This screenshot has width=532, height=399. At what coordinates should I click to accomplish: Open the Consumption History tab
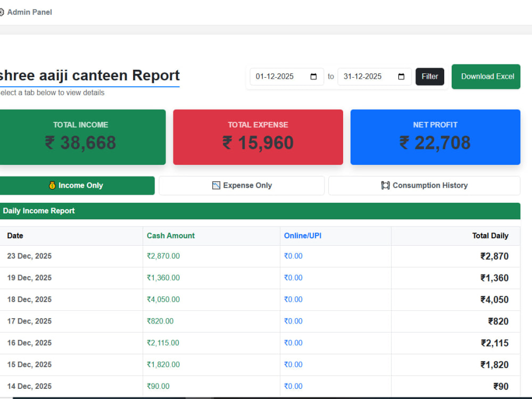click(x=424, y=186)
